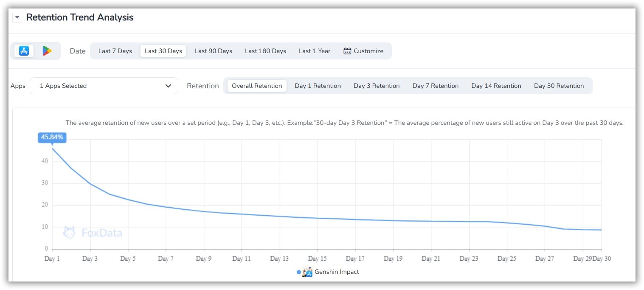Click the Genshin Impact legend app icon
The width and height of the screenshot is (644, 290).
pos(307,272)
